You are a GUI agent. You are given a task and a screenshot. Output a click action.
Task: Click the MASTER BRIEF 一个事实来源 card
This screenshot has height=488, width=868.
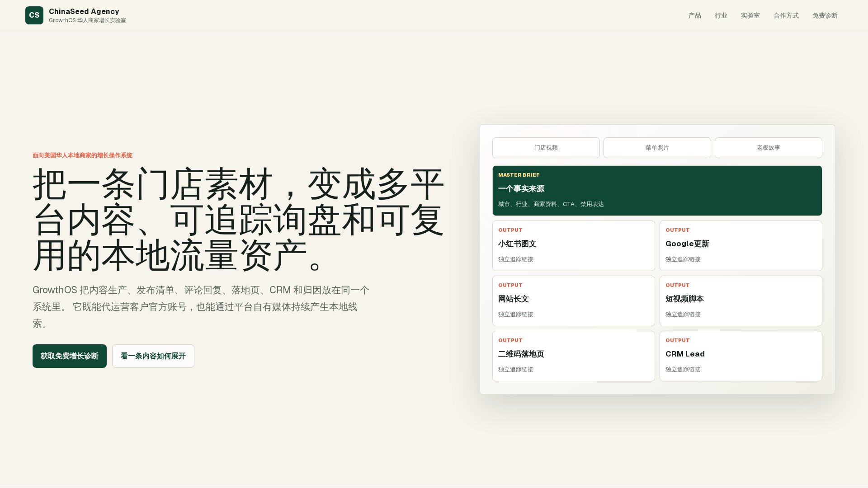[x=657, y=191]
